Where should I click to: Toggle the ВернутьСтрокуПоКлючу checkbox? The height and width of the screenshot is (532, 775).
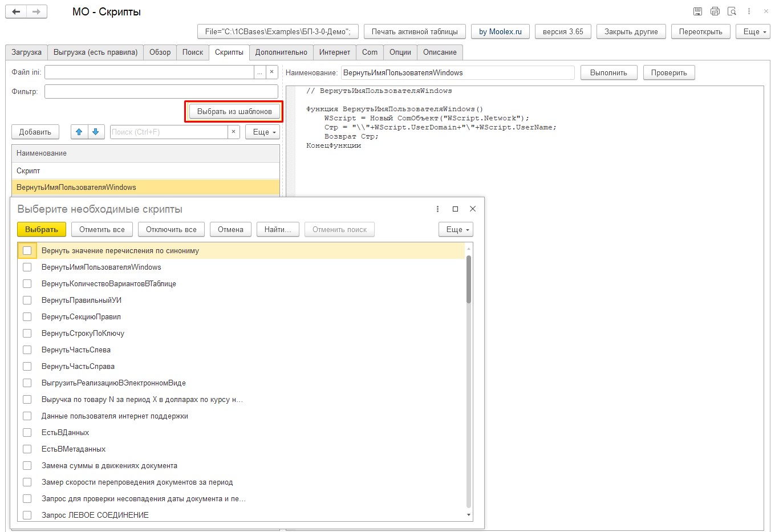tap(27, 333)
